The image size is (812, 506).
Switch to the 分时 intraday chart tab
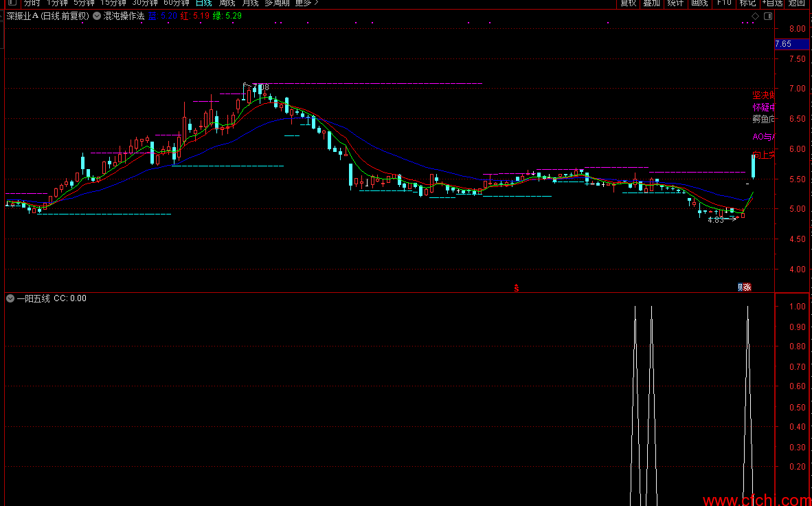click(x=32, y=3)
